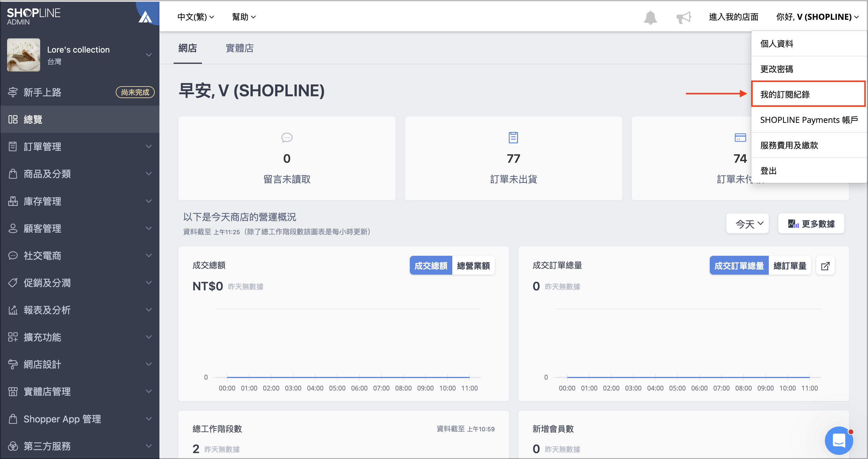The image size is (868, 459).
Task: Click the store thumbnail image
Action: click(24, 55)
